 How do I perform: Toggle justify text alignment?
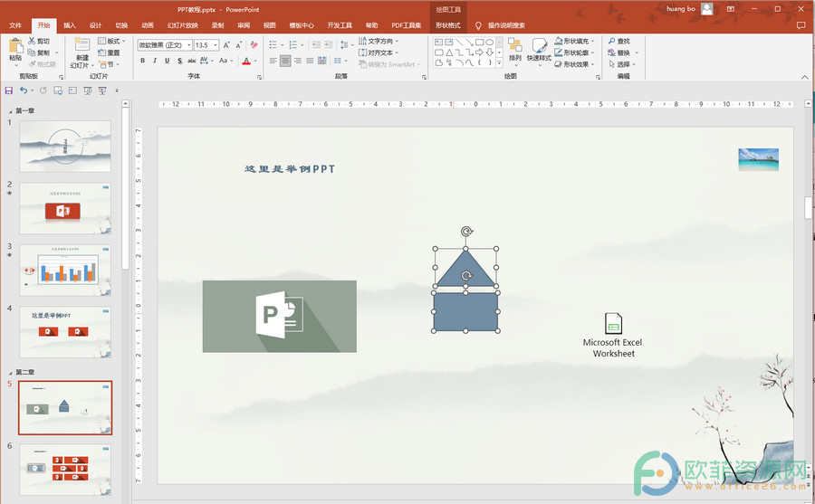pos(310,61)
